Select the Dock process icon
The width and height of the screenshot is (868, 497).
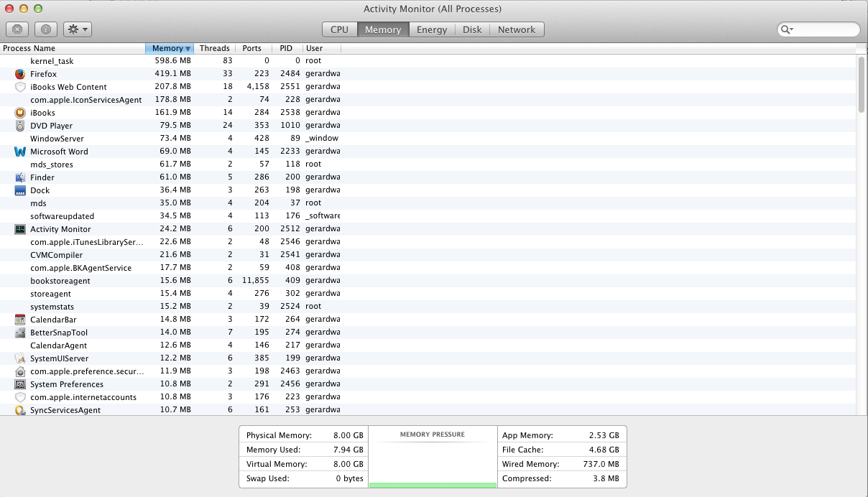(x=20, y=190)
